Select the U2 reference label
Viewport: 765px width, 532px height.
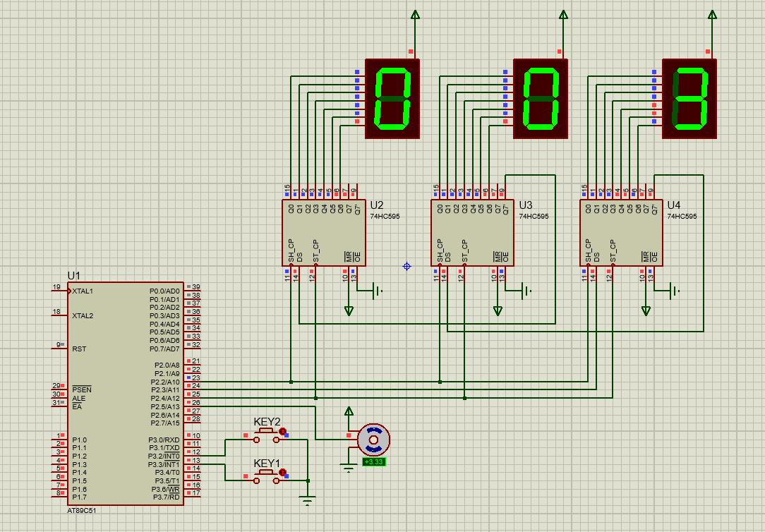(x=377, y=205)
